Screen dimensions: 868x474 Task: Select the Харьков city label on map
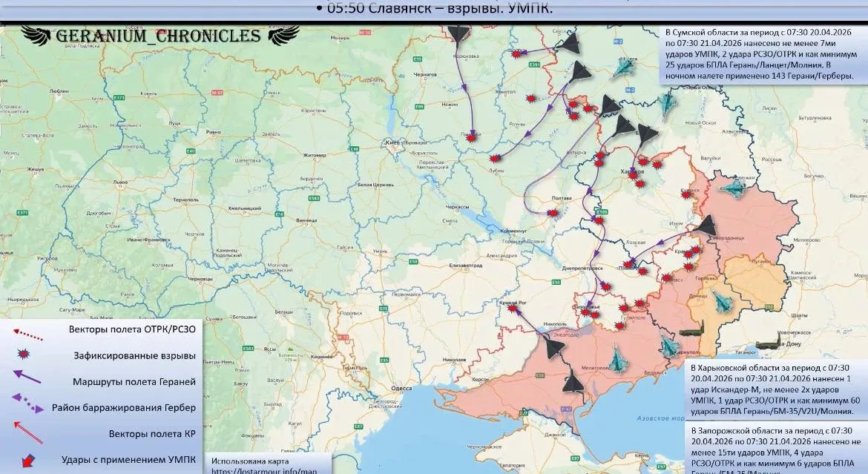coord(632,171)
